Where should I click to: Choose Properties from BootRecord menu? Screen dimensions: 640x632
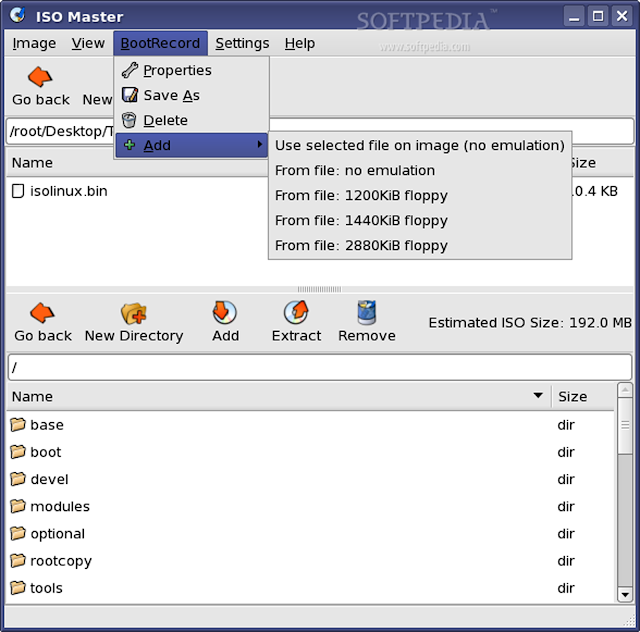click(191, 70)
